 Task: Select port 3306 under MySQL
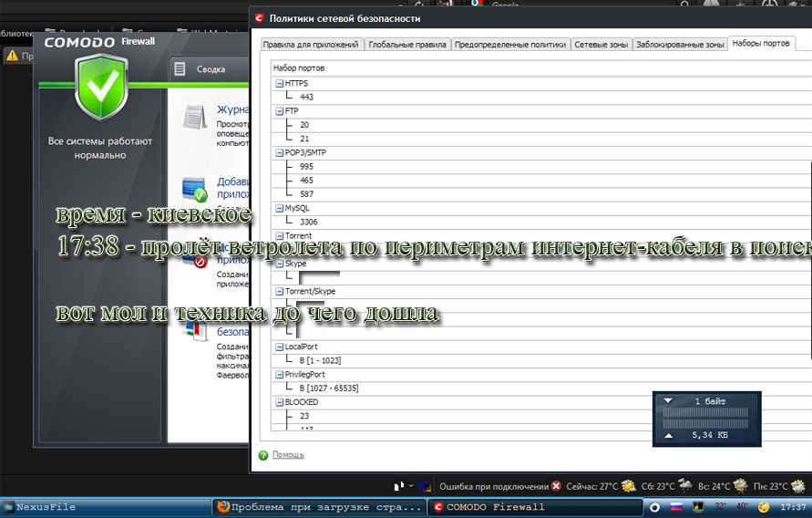pos(309,222)
